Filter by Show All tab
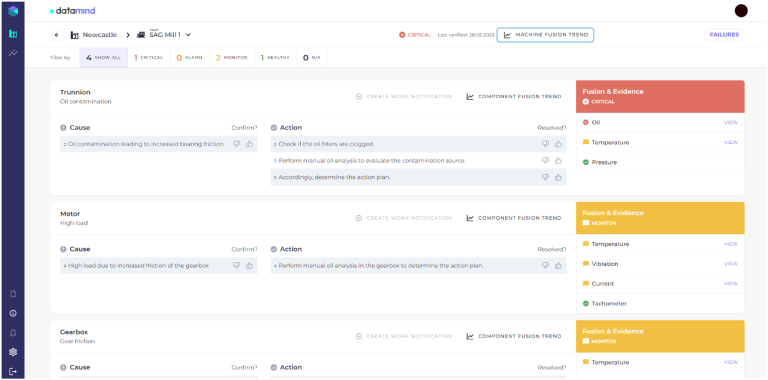 click(103, 57)
